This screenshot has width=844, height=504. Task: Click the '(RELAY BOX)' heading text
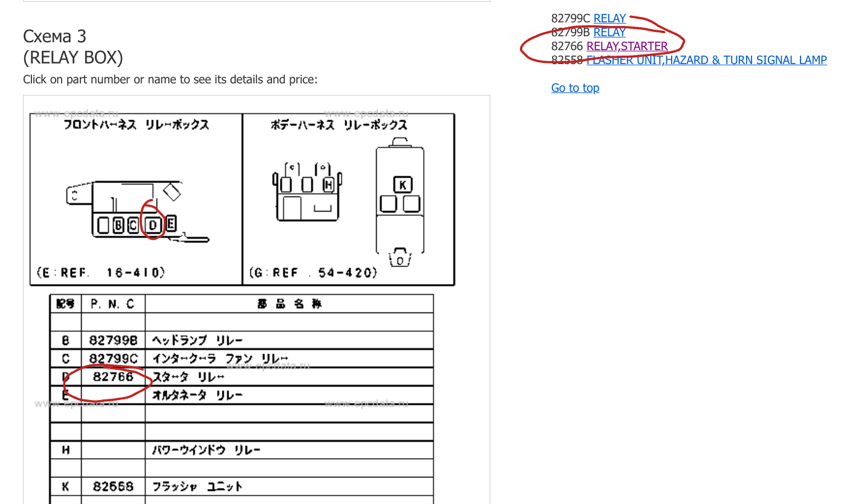pyautogui.click(x=73, y=58)
